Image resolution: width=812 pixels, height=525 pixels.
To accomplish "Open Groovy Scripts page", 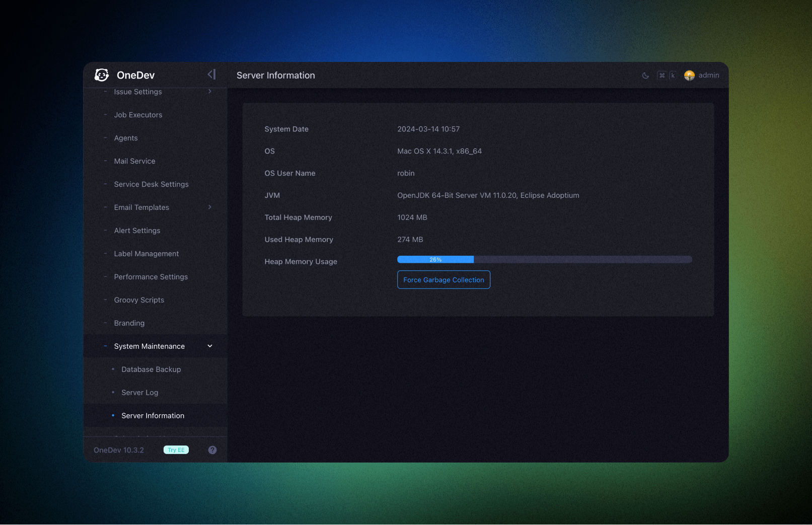I will 139,300.
